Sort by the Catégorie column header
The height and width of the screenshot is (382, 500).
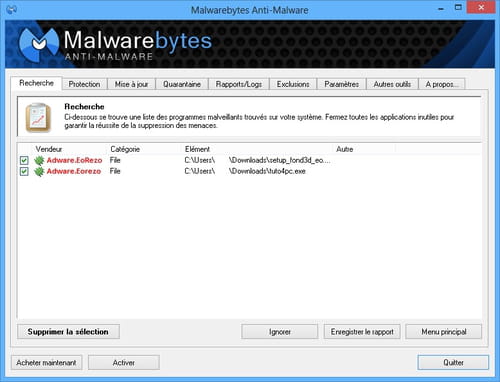pos(125,149)
